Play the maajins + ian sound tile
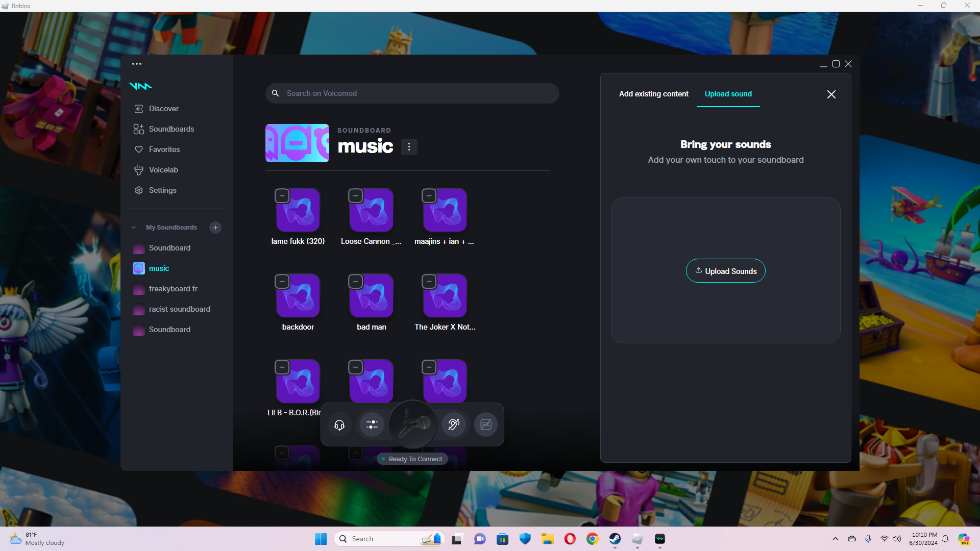 445,210
